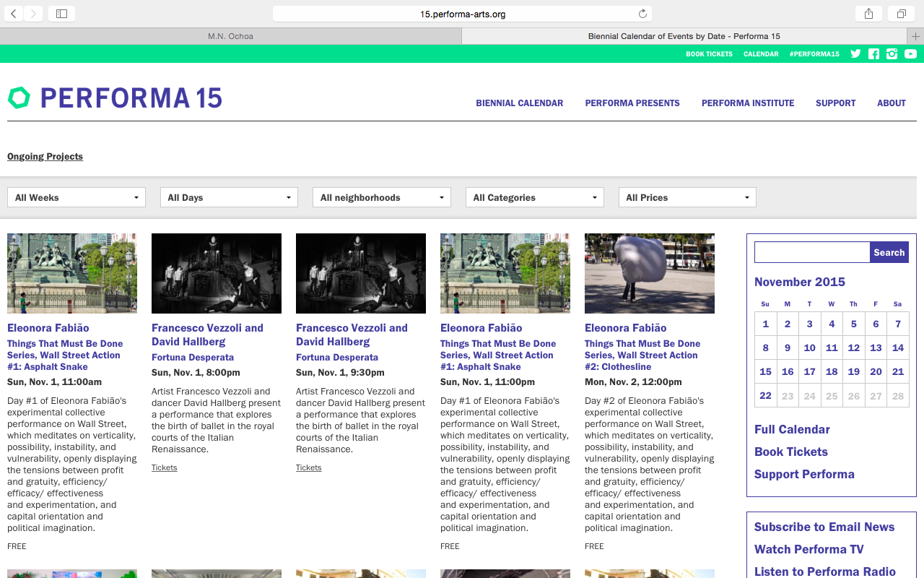Viewport: 924px width, 578px height.
Task: Show all tabs overview button
Action: (x=902, y=14)
